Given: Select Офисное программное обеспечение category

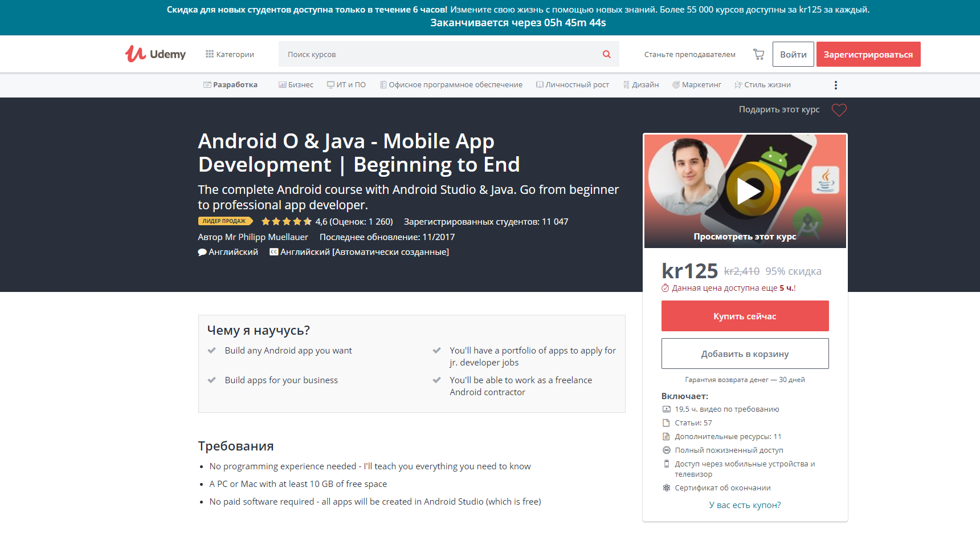Looking at the screenshot, I should (x=451, y=85).
